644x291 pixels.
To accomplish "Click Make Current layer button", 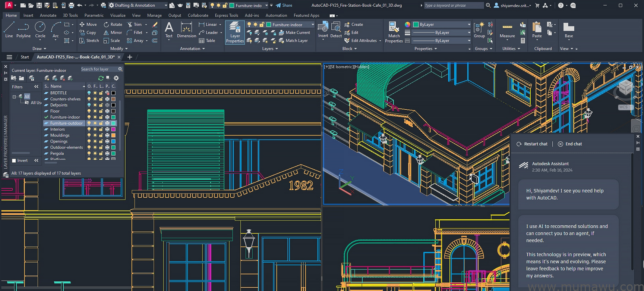I will click(294, 32).
